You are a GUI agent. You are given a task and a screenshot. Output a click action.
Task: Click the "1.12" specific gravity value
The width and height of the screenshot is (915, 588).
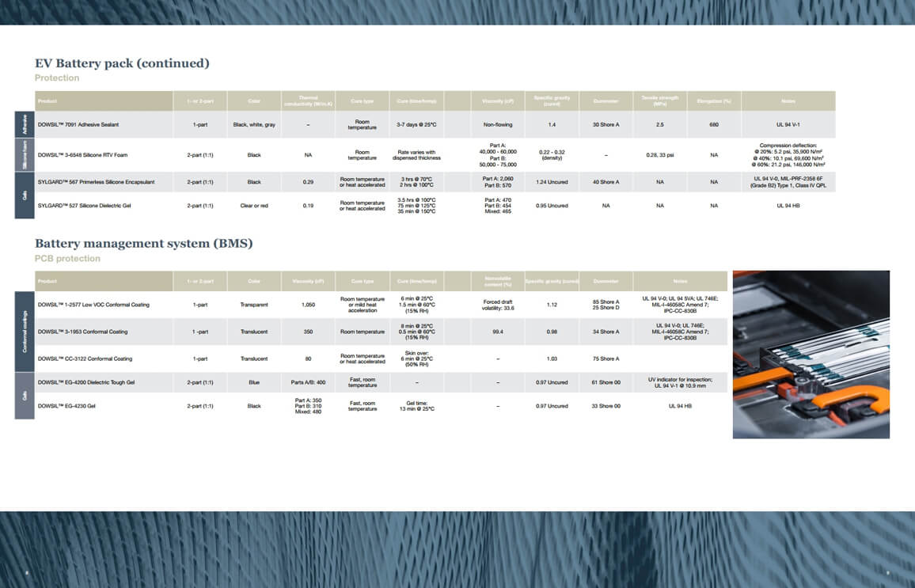click(552, 305)
